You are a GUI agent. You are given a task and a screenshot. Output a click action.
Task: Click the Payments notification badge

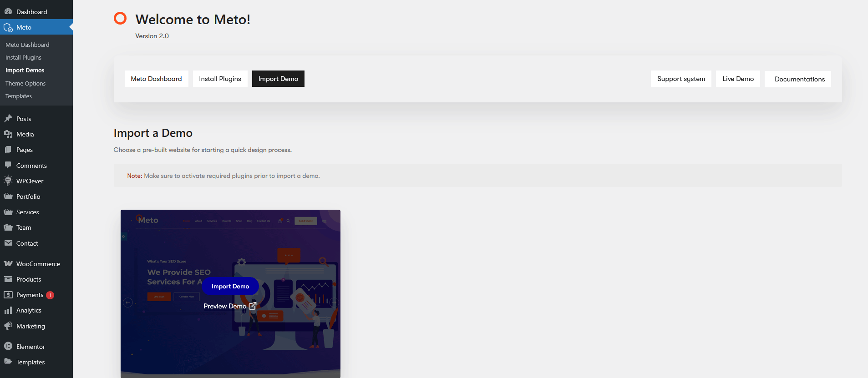point(50,295)
